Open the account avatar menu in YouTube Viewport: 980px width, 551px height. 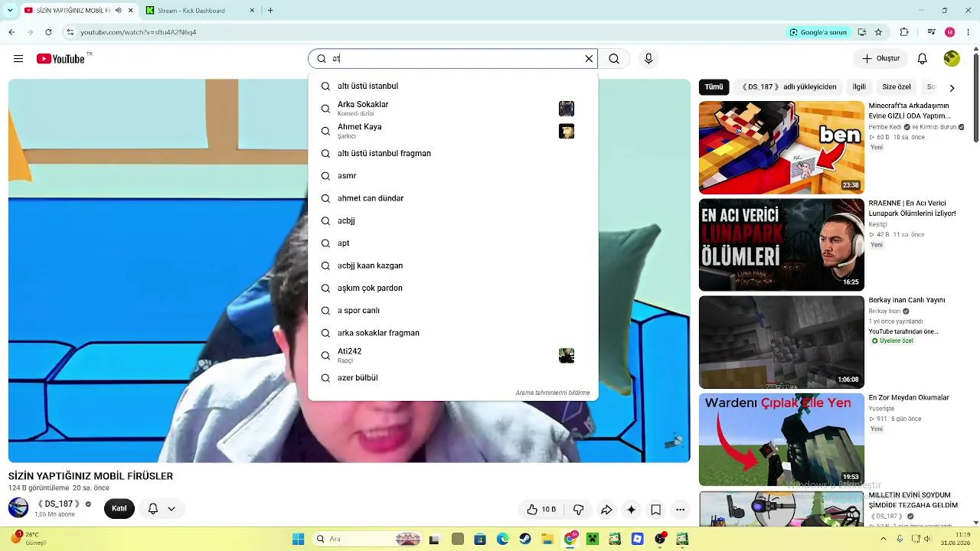(952, 59)
